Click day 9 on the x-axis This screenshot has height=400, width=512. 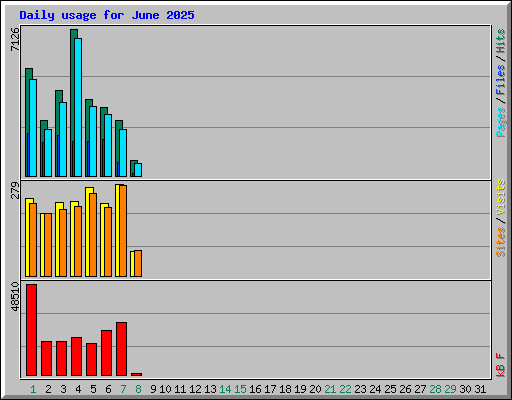pyautogui.click(x=153, y=389)
